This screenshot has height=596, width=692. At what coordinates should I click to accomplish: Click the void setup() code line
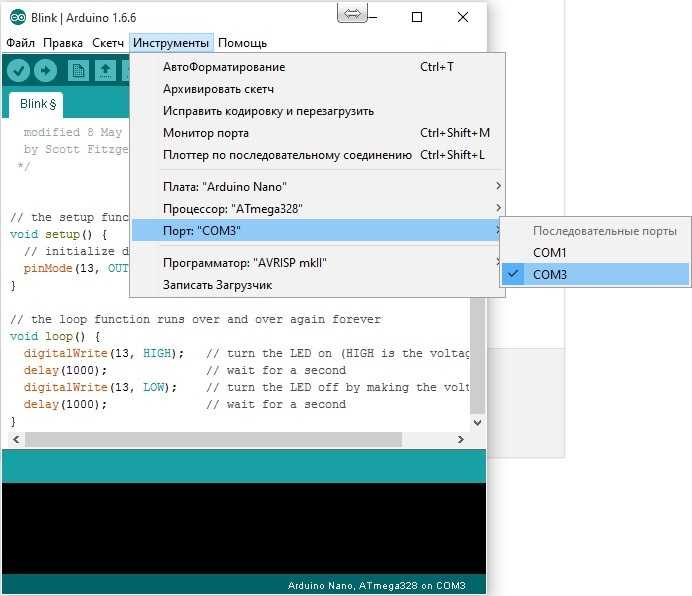click(58, 234)
